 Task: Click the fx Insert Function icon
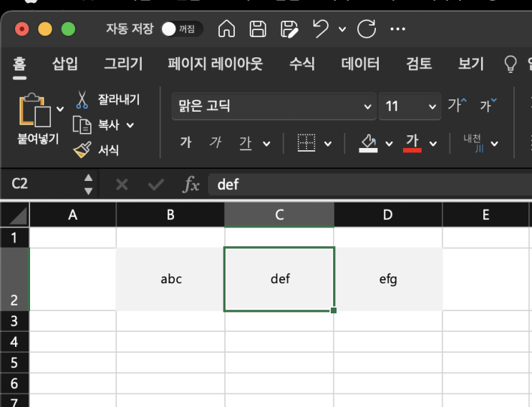(x=191, y=185)
